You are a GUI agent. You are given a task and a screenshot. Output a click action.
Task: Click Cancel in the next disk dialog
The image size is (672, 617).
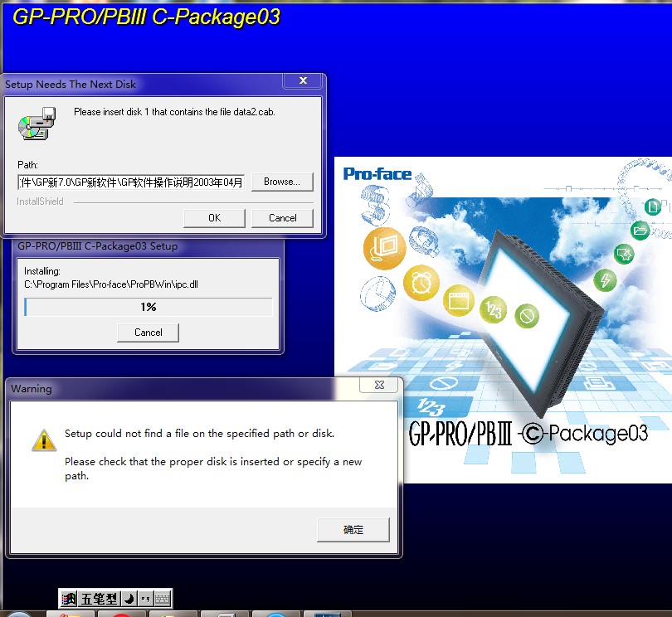pos(282,218)
